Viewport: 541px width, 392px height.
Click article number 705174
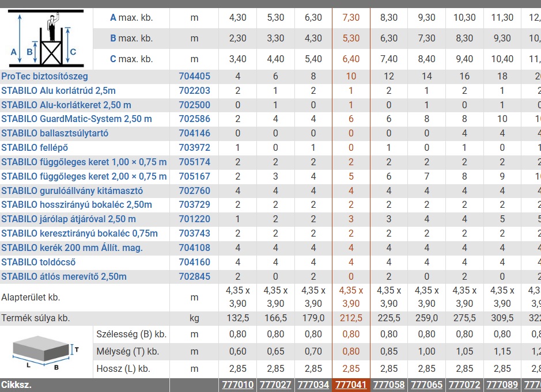click(x=195, y=162)
